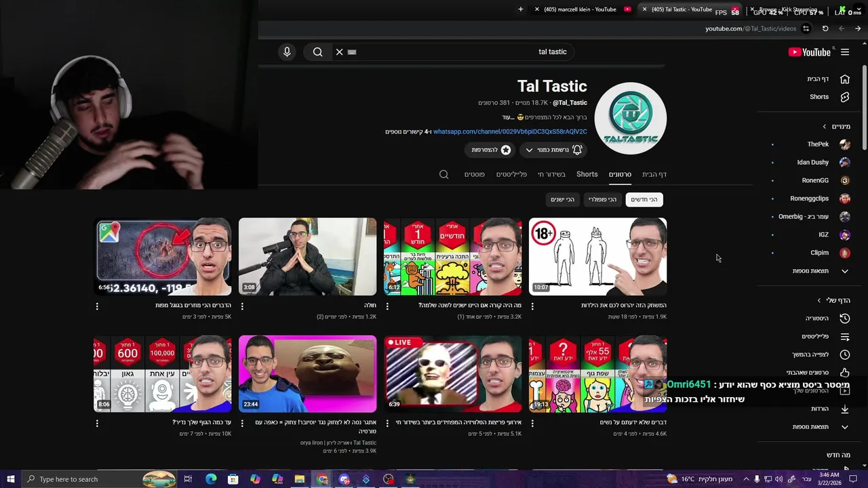Open site settings icon beside the URL
This screenshot has height=488, width=868.
pyautogui.click(x=806, y=28)
